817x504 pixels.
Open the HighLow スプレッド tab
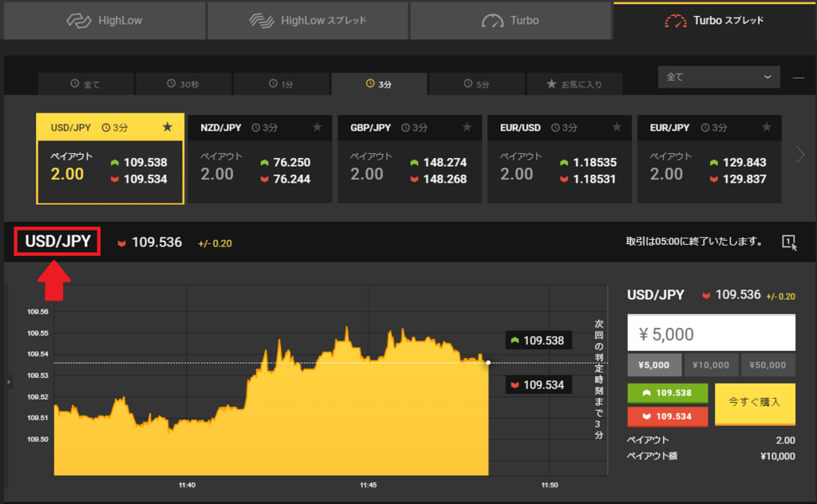tap(307, 21)
